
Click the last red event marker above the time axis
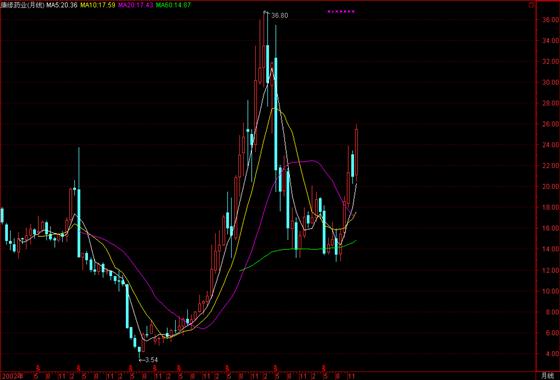(x=324, y=368)
